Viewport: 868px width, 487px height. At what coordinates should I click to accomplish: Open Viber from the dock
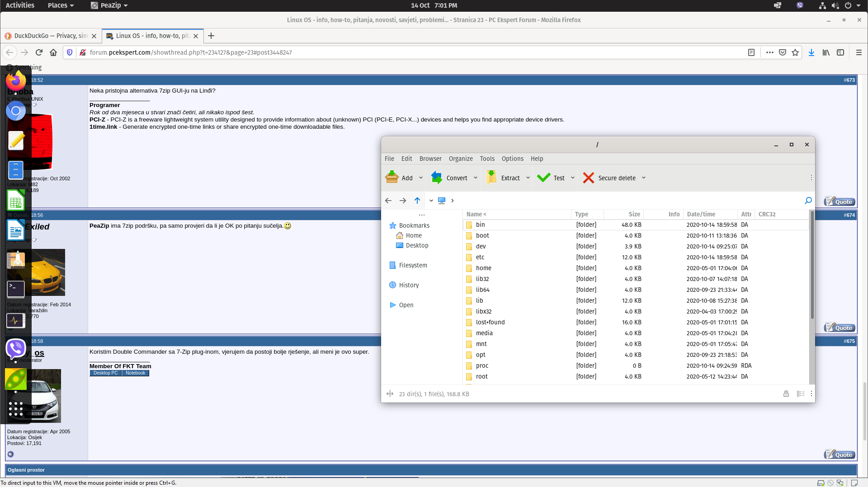click(16, 349)
